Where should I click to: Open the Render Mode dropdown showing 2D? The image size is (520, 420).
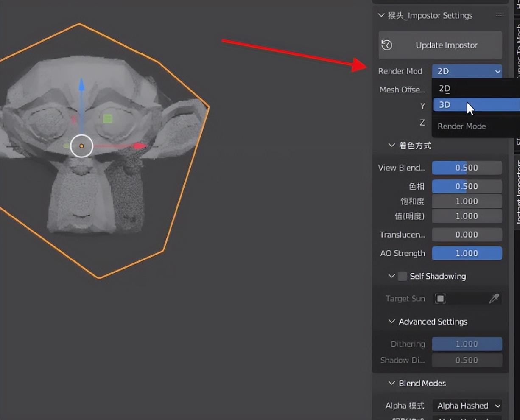click(467, 71)
